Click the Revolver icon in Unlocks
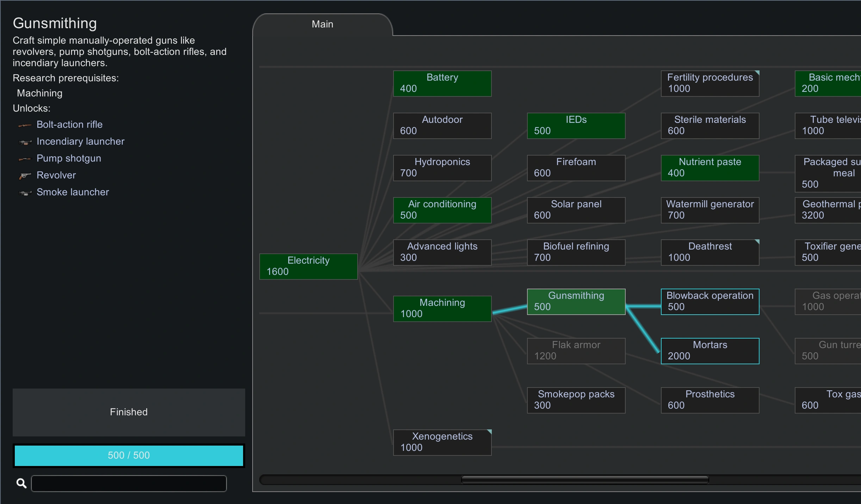 (x=25, y=176)
